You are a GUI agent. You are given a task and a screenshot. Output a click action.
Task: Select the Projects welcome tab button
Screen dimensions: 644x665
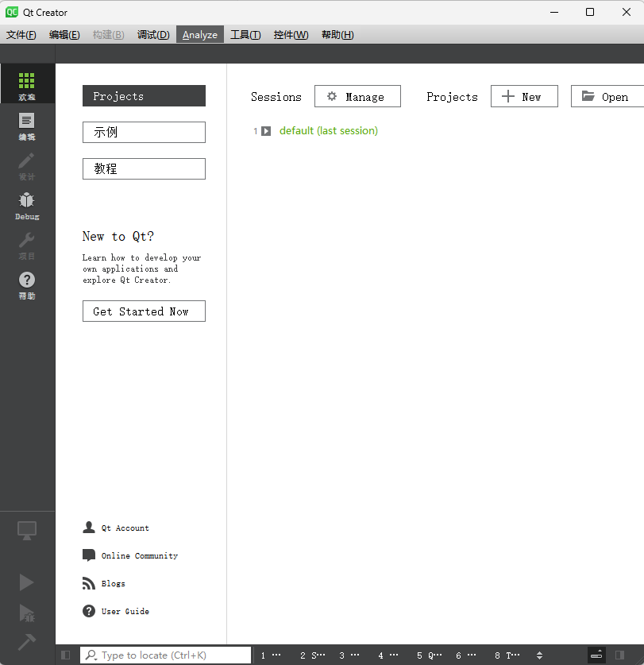pyautogui.click(x=145, y=96)
